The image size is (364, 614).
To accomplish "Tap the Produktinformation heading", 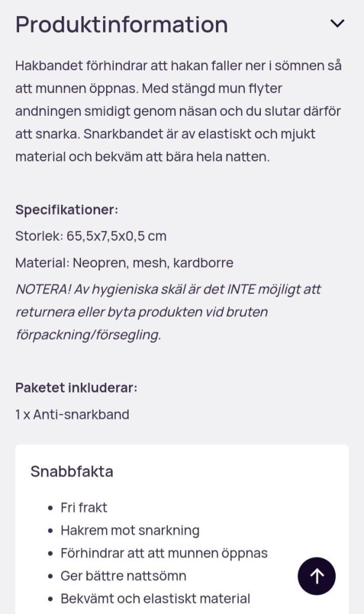I will point(122,25).
